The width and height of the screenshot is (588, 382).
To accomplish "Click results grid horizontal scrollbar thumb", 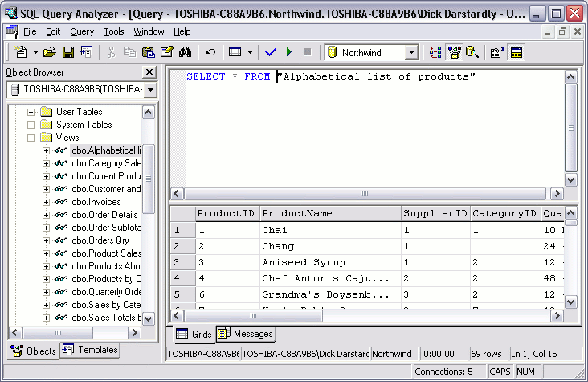I will click(253, 316).
